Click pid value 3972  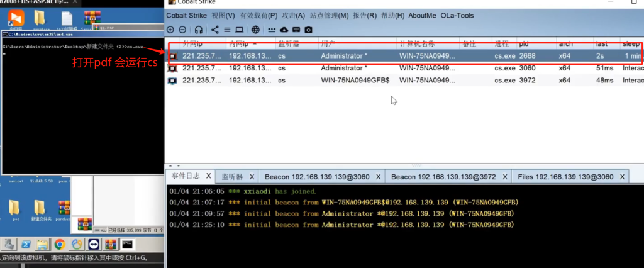(x=527, y=81)
